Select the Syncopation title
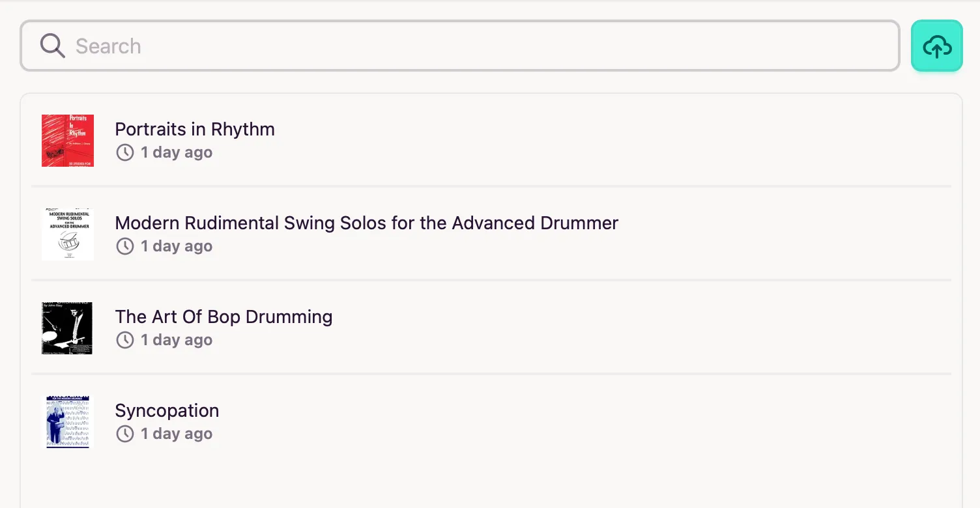Screen dimensions: 980x508 (x=167, y=411)
